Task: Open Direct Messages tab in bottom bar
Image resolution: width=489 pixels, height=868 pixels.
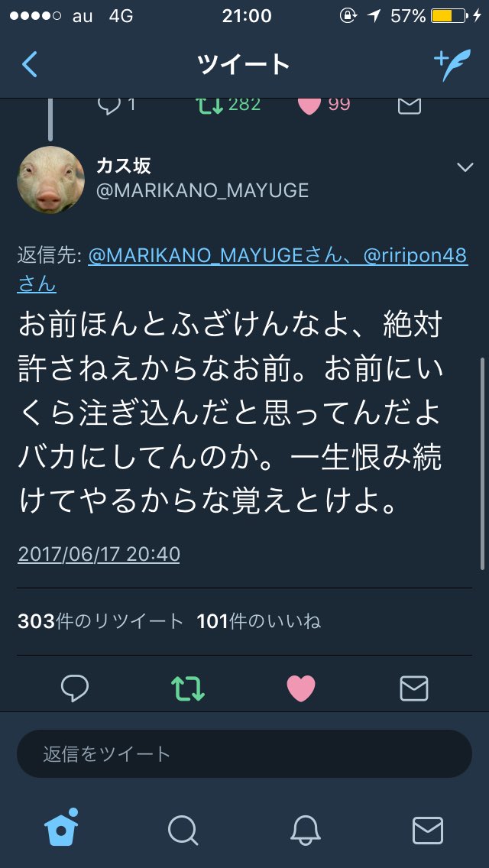Action: tap(428, 831)
